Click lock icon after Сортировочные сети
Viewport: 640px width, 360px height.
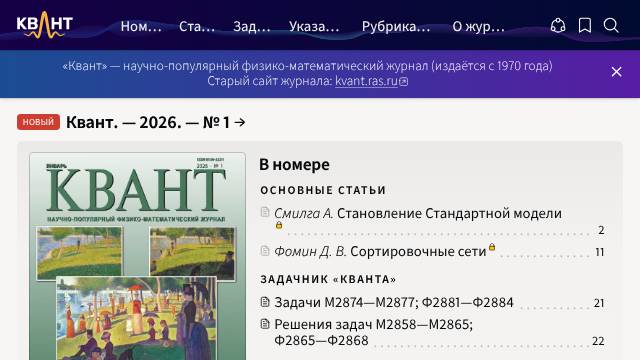(x=492, y=247)
